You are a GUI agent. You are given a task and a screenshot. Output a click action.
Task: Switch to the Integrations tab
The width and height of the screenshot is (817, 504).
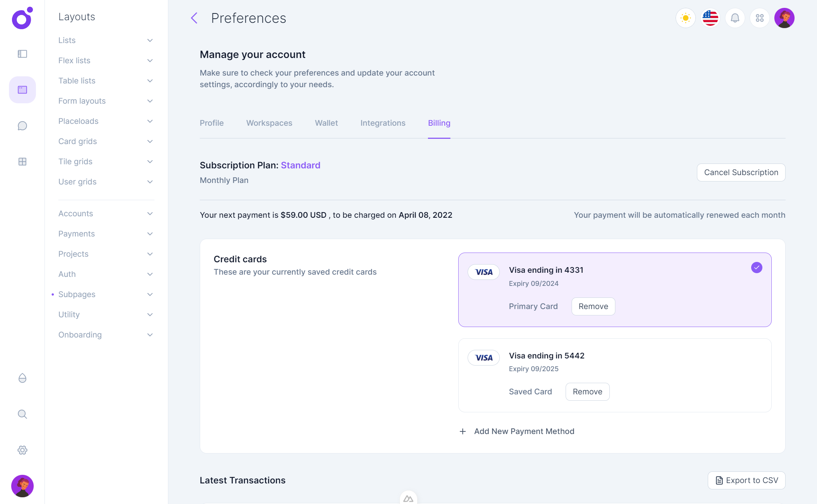pyautogui.click(x=383, y=123)
